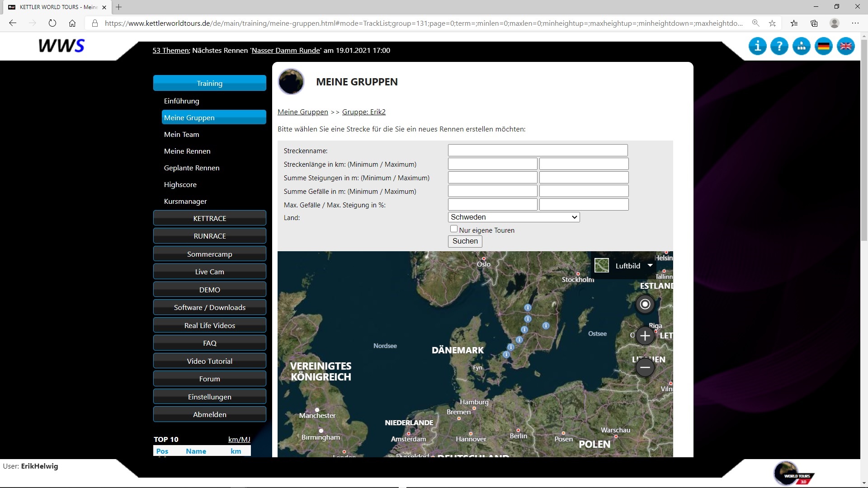Open Meine Rennen
Viewport: 868px width, 488px height.
pyautogui.click(x=187, y=151)
